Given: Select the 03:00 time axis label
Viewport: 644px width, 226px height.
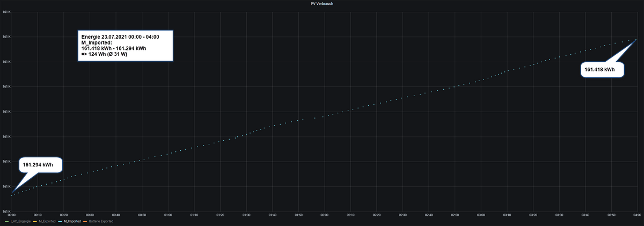Looking at the screenshot, I should click(x=480, y=215).
